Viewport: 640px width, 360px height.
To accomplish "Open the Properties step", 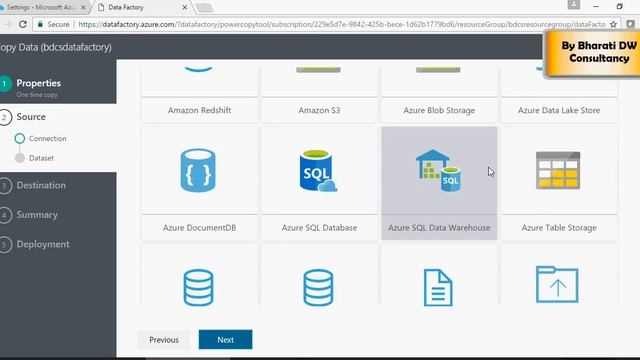I will coord(39,83).
